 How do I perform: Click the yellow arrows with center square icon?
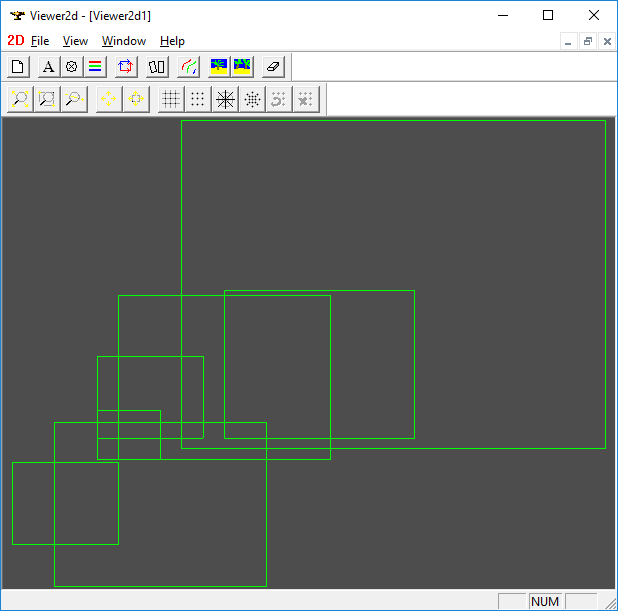[136, 99]
